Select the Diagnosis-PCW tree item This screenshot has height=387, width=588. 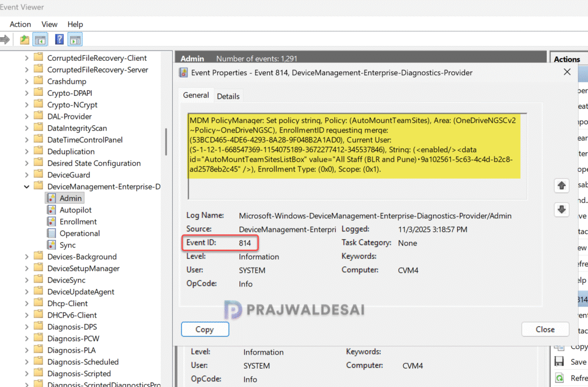click(73, 338)
